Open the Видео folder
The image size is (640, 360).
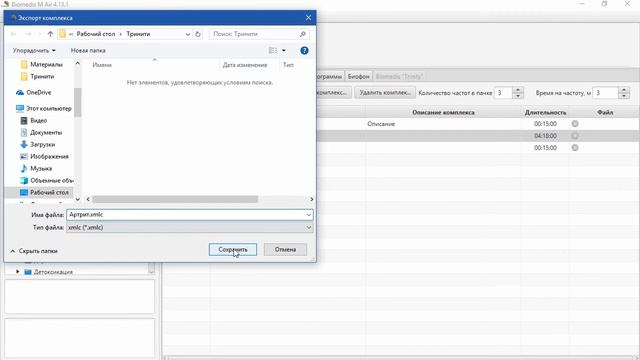pos(34,120)
